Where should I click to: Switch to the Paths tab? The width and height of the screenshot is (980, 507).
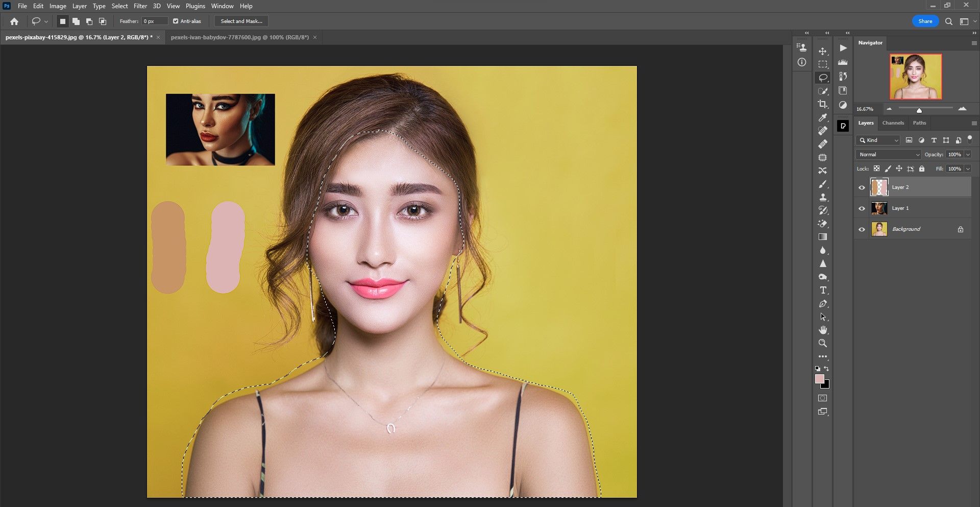919,123
